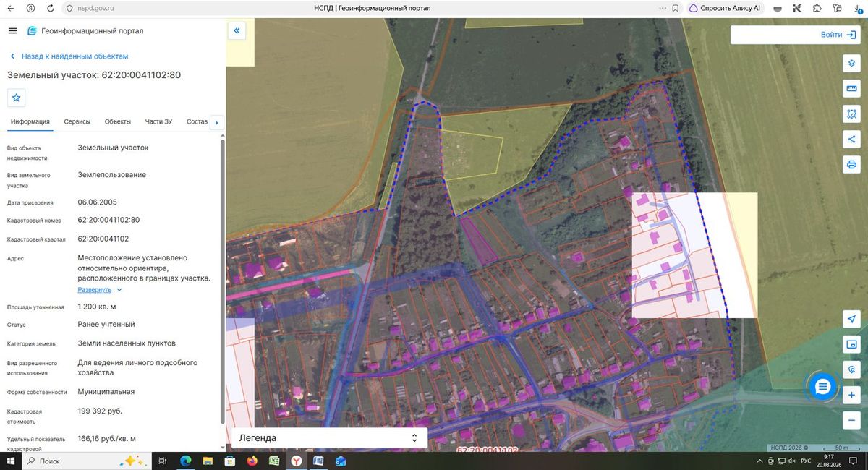Go back via Назад к найденным объектам
This screenshot has width=868, height=470.
click(x=69, y=56)
